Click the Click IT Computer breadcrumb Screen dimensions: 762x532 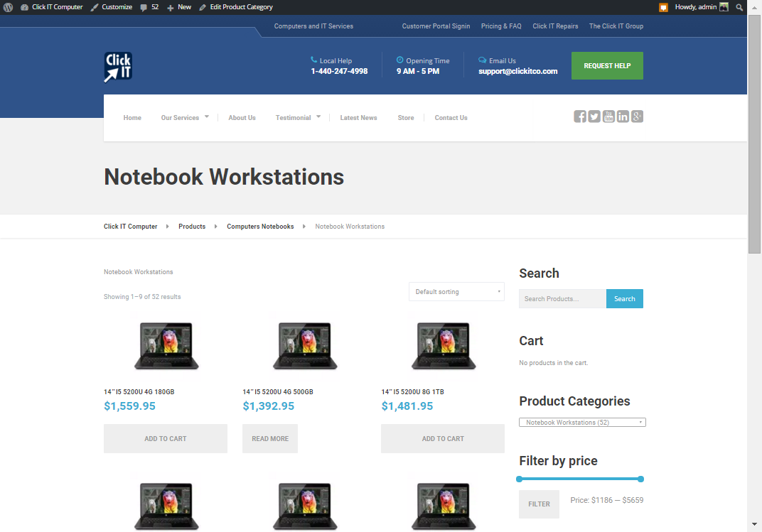coord(130,227)
